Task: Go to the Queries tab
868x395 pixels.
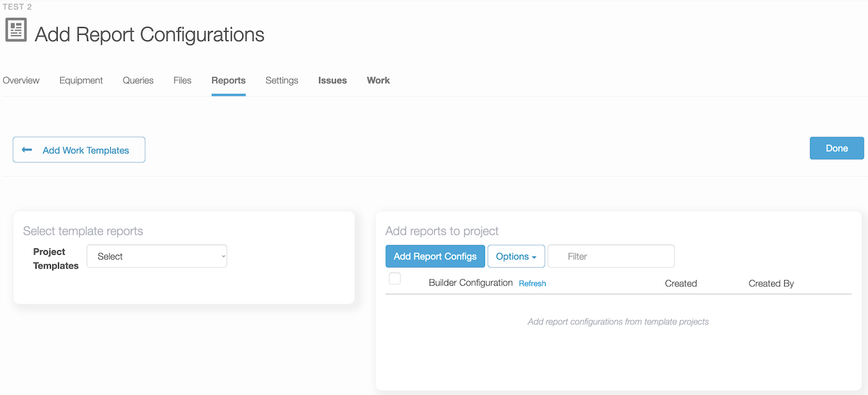Action: point(137,80)
